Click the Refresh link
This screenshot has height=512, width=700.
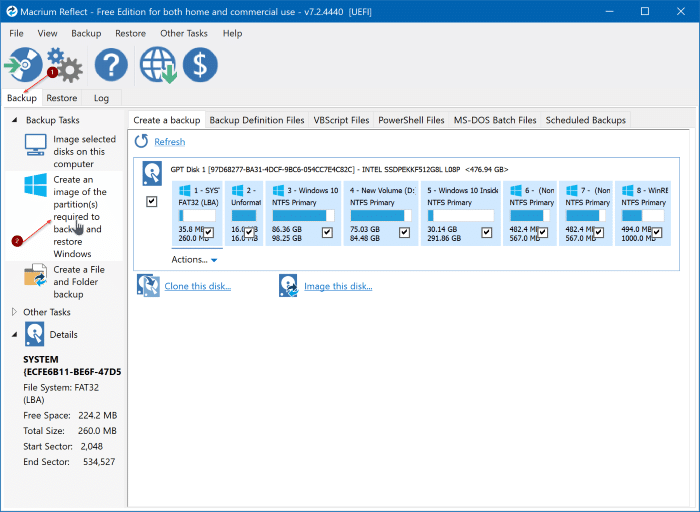point(170,142)
